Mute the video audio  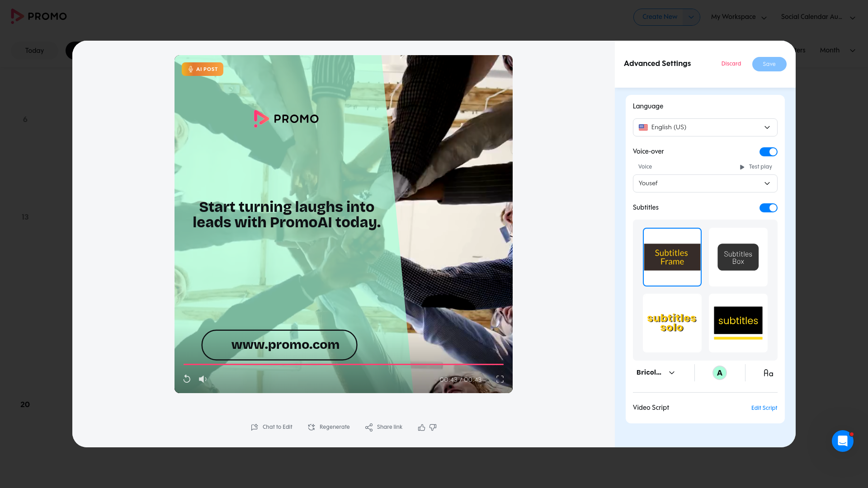point(203,379)
